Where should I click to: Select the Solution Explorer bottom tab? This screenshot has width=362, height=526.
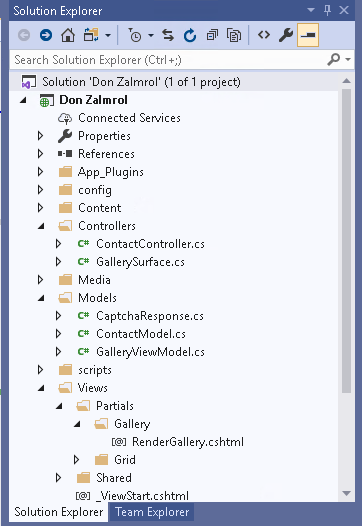click(59, 512)
